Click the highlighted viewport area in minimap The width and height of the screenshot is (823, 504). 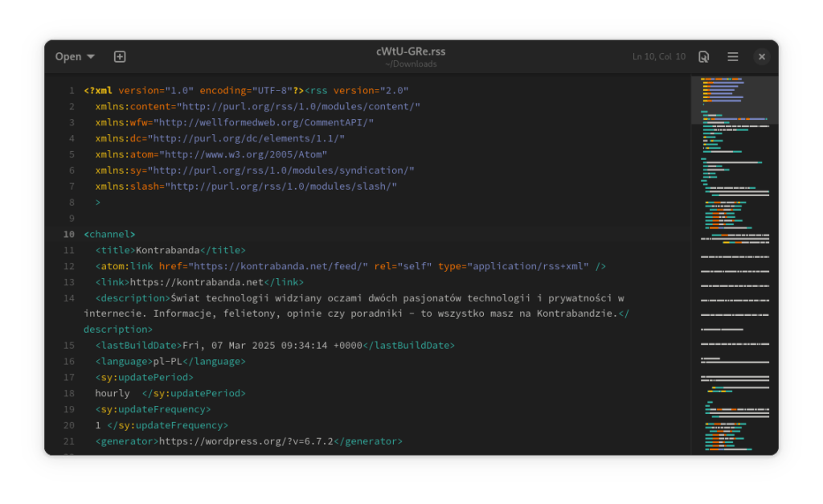[x=734, y=100]
